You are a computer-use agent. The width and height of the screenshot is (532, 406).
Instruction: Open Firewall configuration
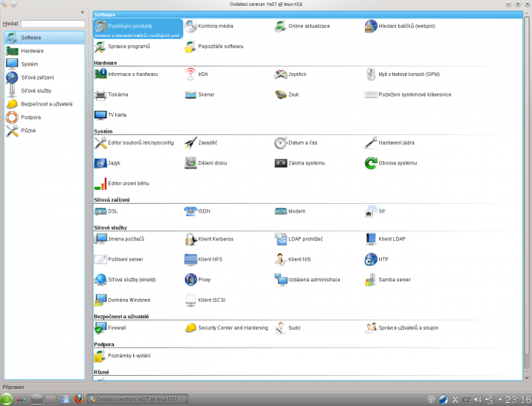(110, 328)
